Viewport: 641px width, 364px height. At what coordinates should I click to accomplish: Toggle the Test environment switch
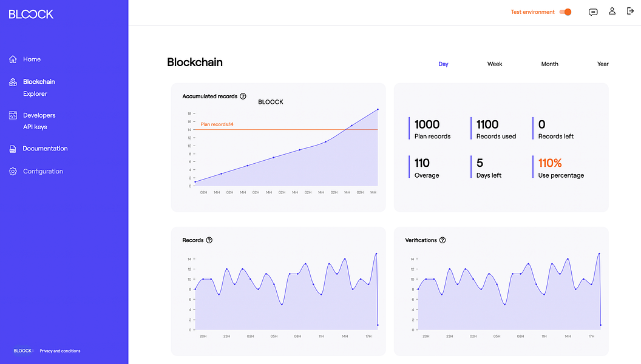click(x=565, y=12)
